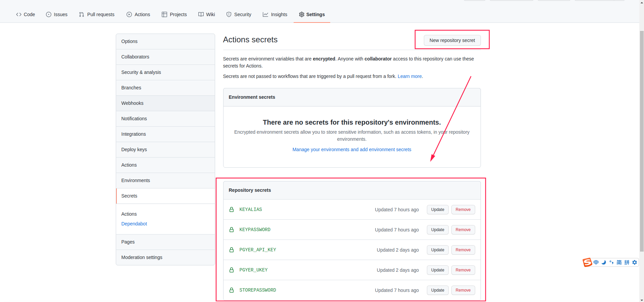This screenshot has height=302, width=644.
Task: Open the Wiki tab
Action: pos(207,14)
